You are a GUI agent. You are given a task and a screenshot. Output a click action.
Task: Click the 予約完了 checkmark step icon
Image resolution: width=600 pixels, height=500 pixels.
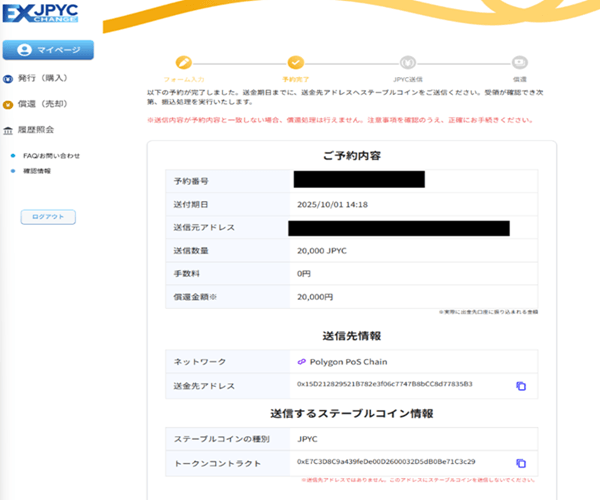point(295,62)
